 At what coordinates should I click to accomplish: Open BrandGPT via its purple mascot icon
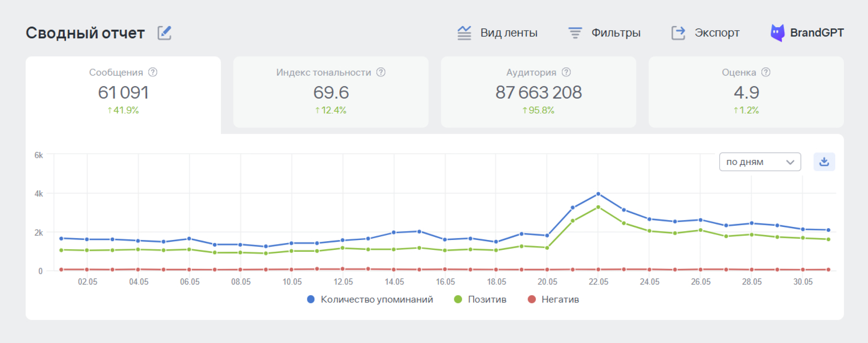(x=777, y=33)
